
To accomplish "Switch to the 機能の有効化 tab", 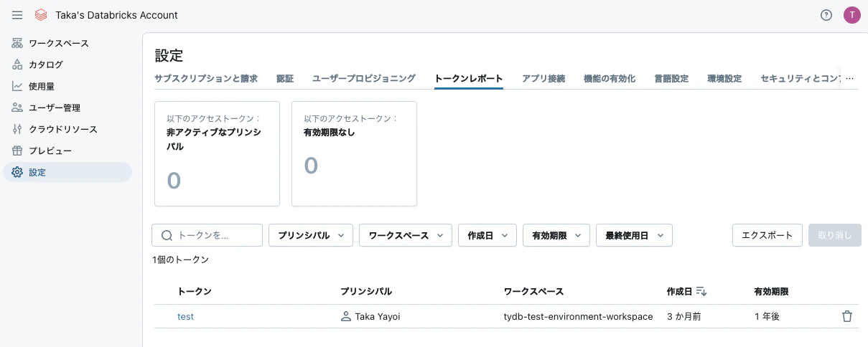I will point(610,79).
